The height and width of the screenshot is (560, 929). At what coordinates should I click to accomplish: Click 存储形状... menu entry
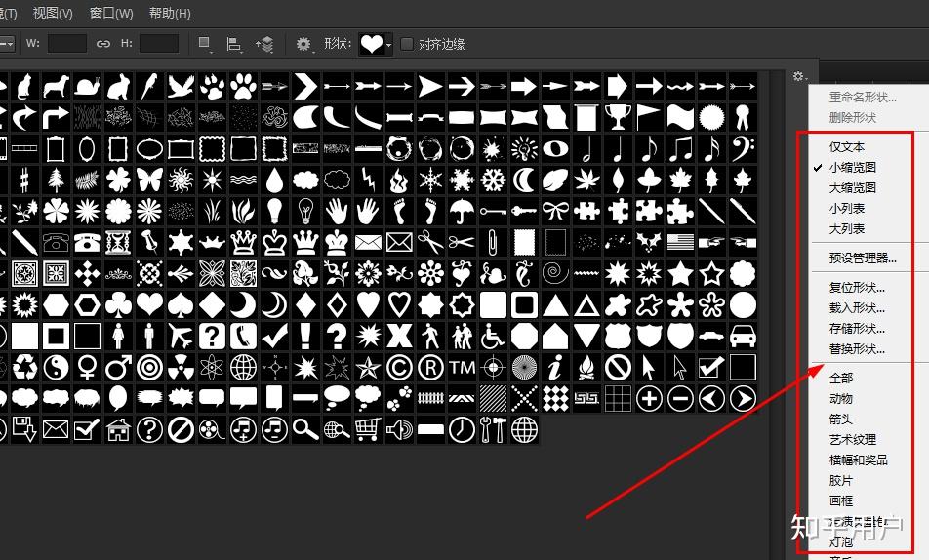click(857, 329)
